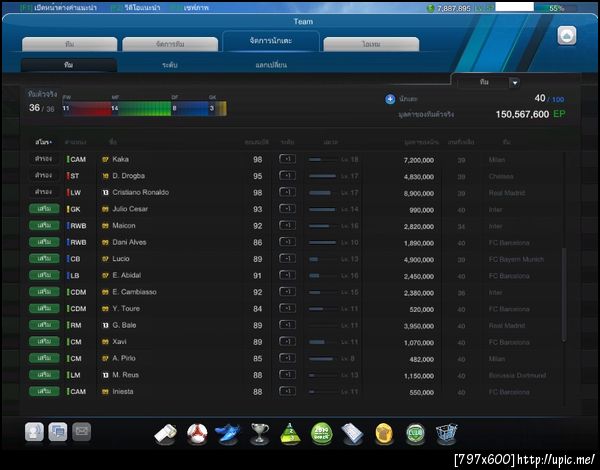Click the season badge next to D. Drogba
Screen dimensions: 600x470
[x=105, y=176]
